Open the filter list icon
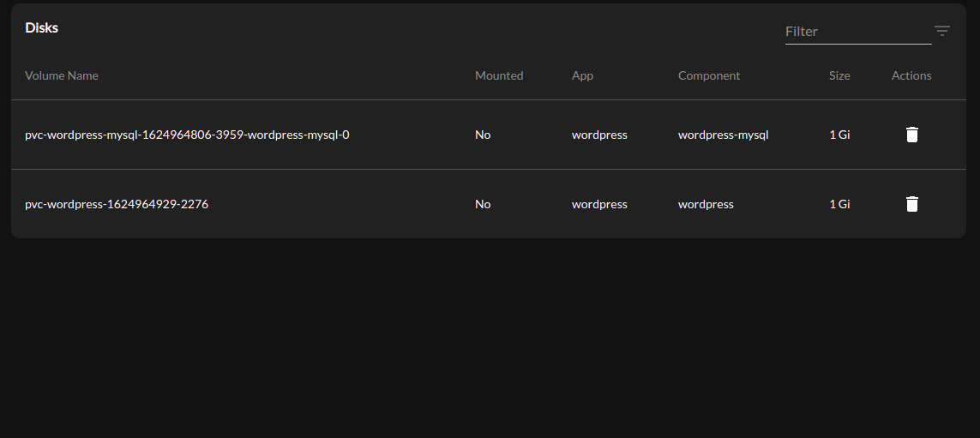This screenshot has width=980, height=438. pyautogui.click(x=942, y=31)
